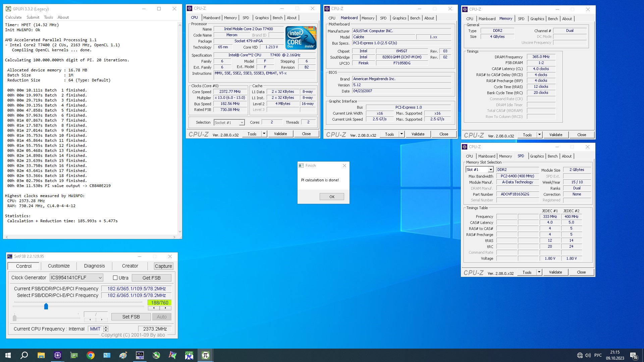
Task: Click the FSB frequency slider thumb
Action: pos(46,306)
